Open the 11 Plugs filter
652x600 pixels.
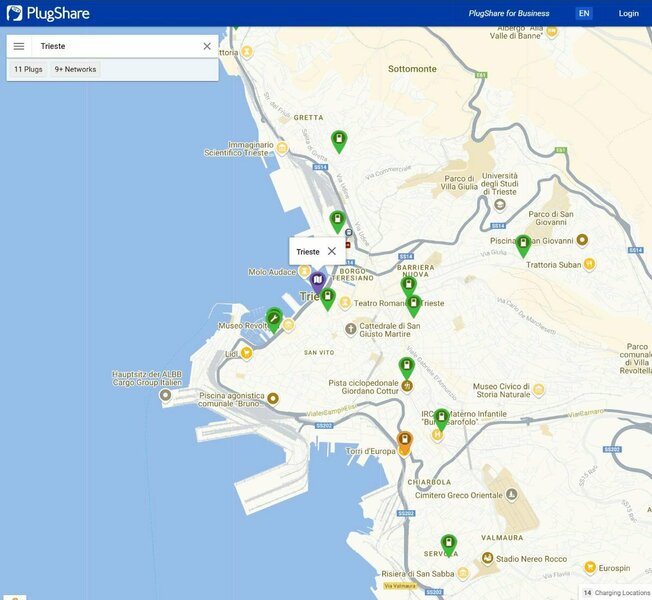[x=28, y=70]
